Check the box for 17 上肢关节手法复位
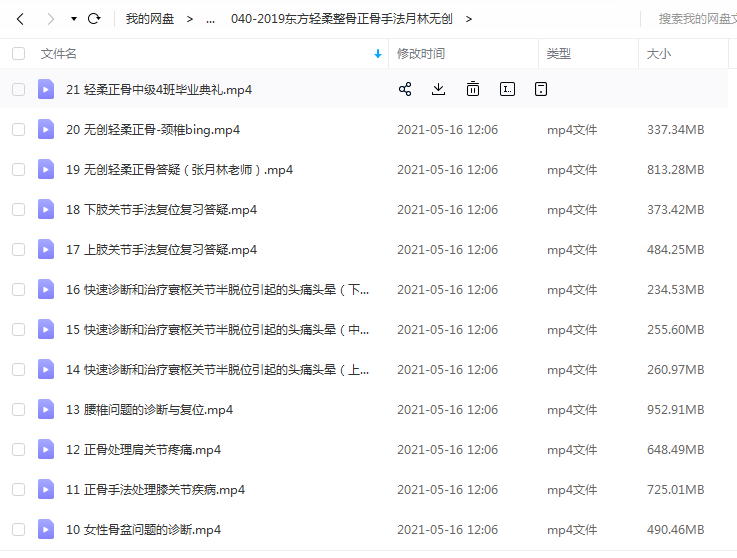The height and width of the screenshot is (558, 737). (x=18, y=249)
